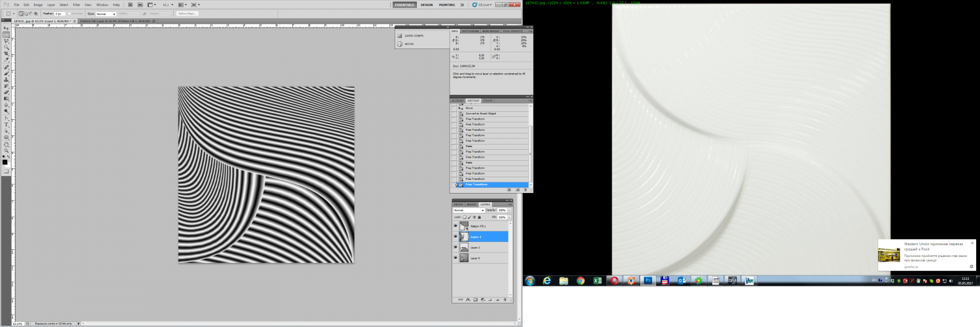980x327 pixels.
Task: Select the Lasso tool
Action: (x=7, y=41)
